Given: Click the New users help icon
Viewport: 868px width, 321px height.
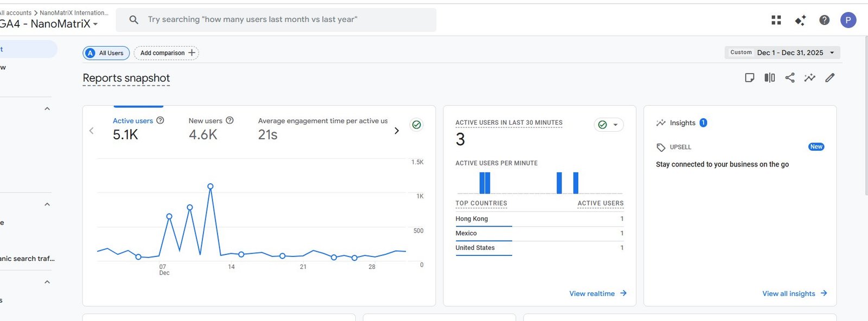Looking at the screenshot, I should [229, 120].
